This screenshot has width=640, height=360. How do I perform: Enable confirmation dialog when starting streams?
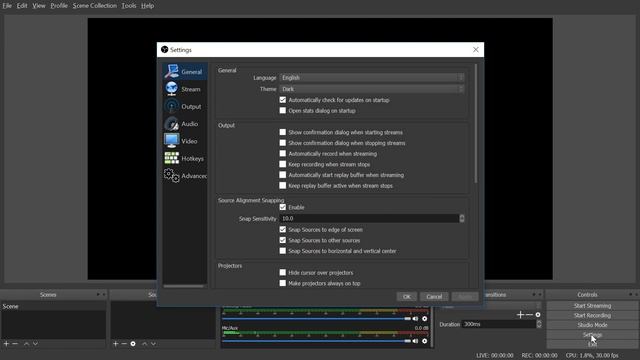pyautogui.click(x=283, y=132)
